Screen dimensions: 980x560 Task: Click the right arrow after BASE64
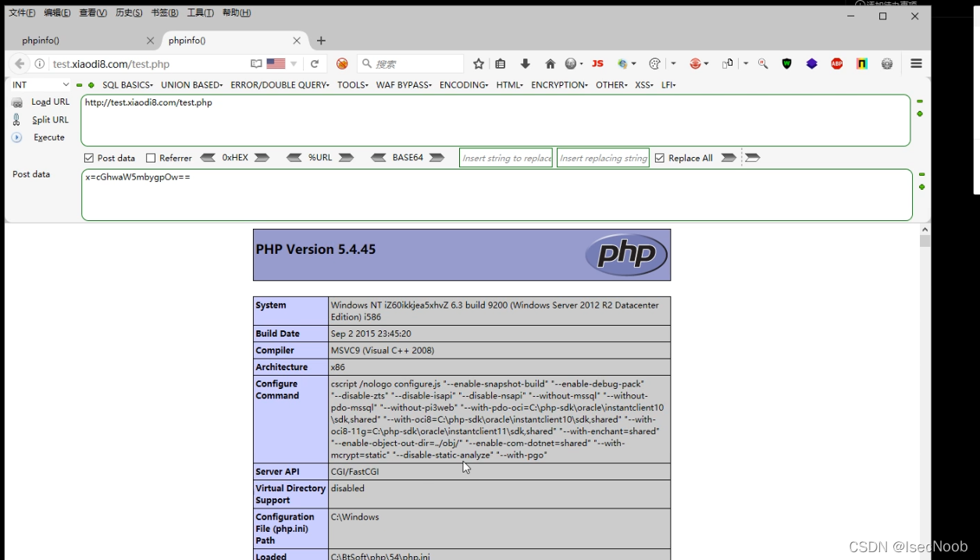(x=437, y=158)
